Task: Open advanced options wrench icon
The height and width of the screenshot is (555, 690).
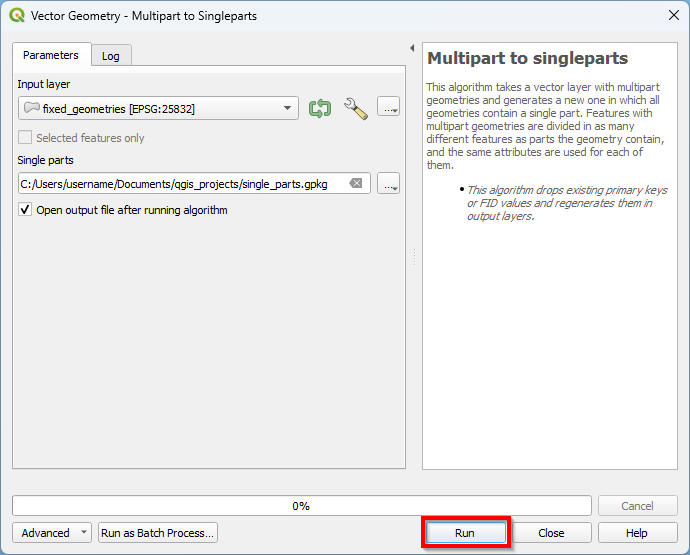Action: (355, 108)
